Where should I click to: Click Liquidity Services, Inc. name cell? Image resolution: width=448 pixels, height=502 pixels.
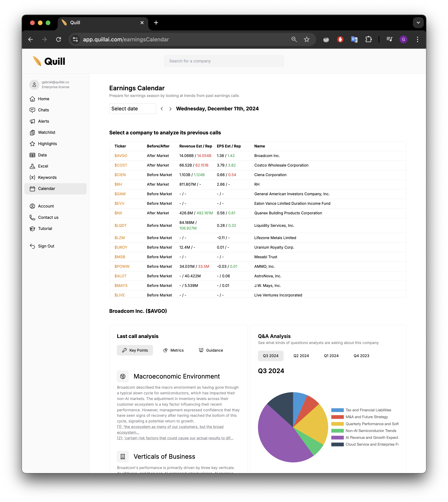274,226
